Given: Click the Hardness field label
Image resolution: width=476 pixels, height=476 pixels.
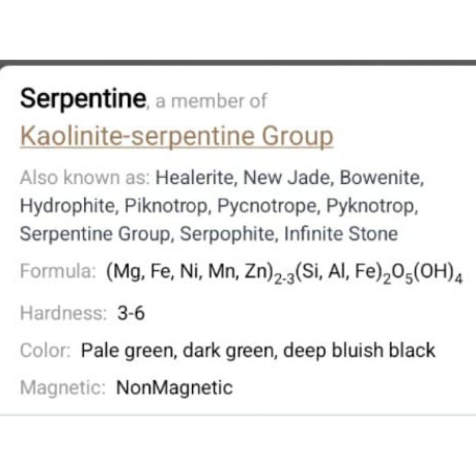Looking at the screenshot, I should point(63,313).
